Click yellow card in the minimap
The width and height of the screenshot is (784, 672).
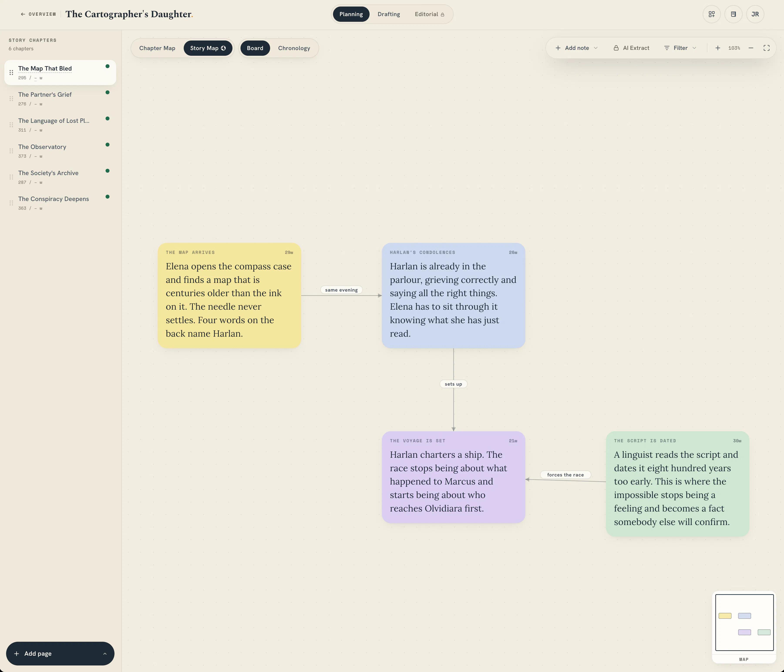click(x=725, y=616)
